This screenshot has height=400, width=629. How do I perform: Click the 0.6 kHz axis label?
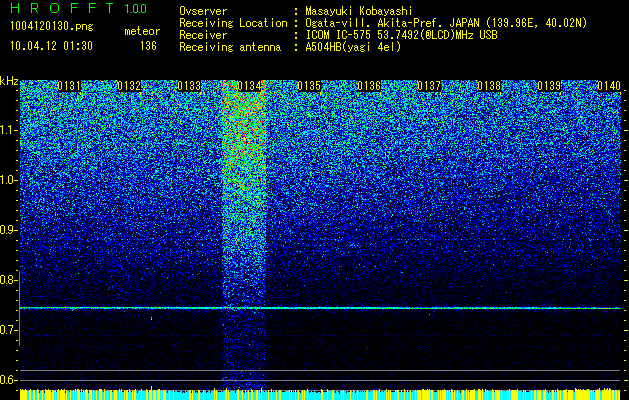pyautogui.click(x=8, y=380)
